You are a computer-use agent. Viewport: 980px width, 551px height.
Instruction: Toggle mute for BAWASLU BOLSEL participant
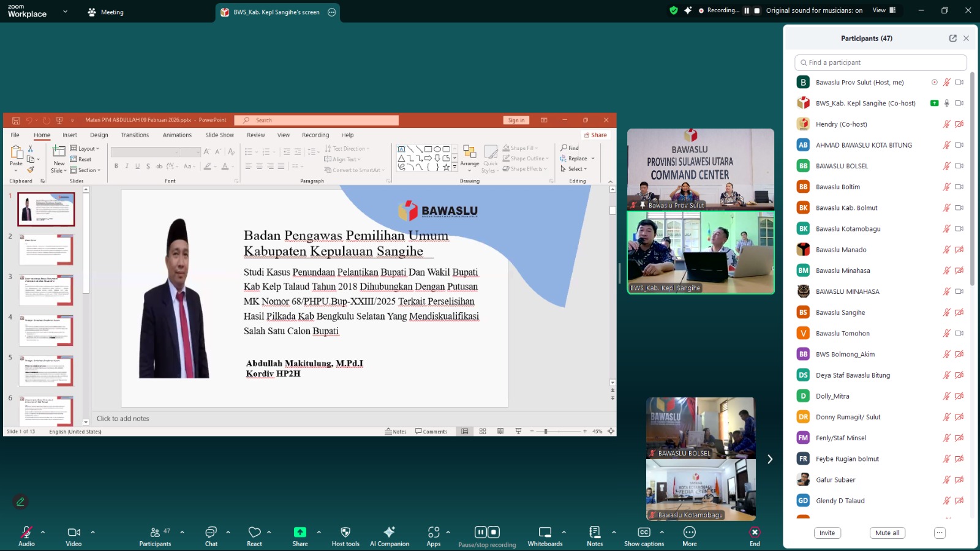(x=946, y=166)
